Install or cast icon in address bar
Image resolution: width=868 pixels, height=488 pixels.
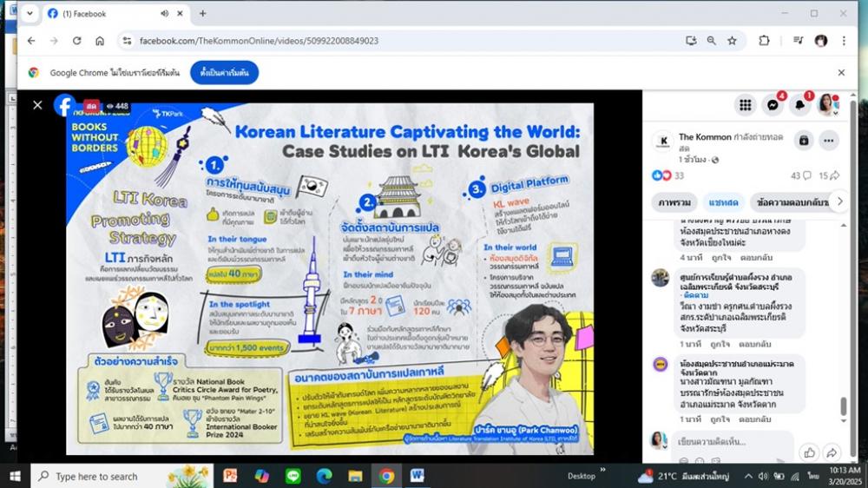pos(691,41)
